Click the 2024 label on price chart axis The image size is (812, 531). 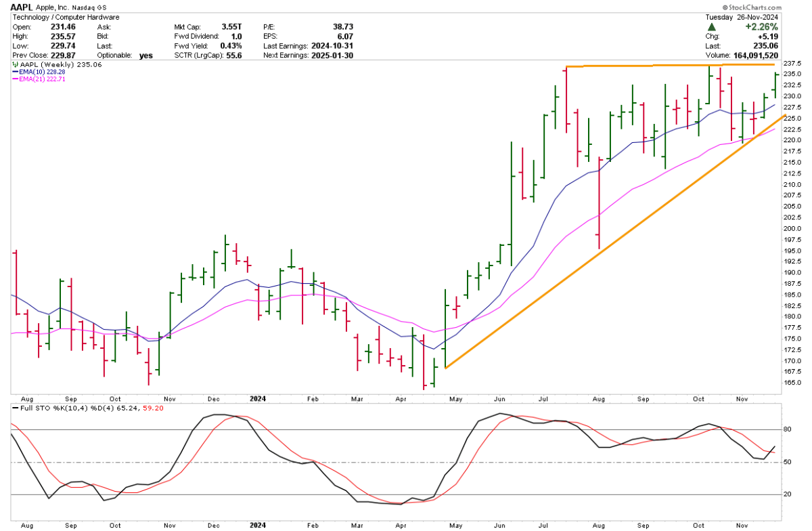coord(256,400)
